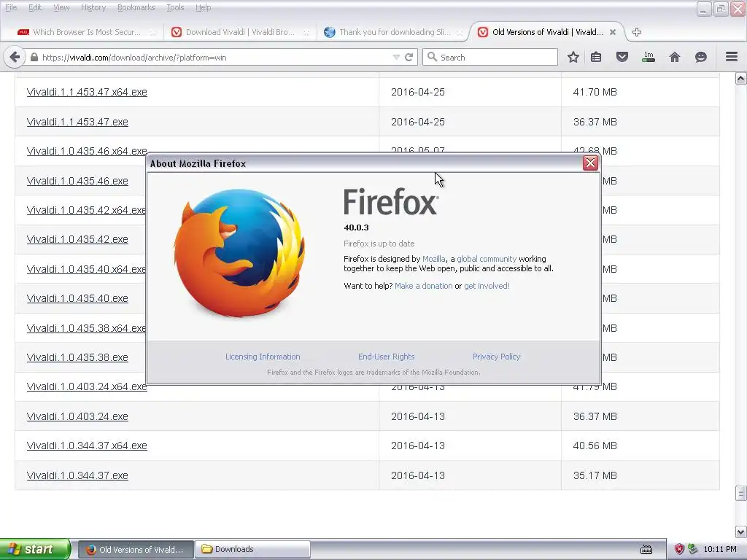This screenshot has height=560, width=747.
Task: Open Privacy Policy link
Action: (x=496, y=357)
